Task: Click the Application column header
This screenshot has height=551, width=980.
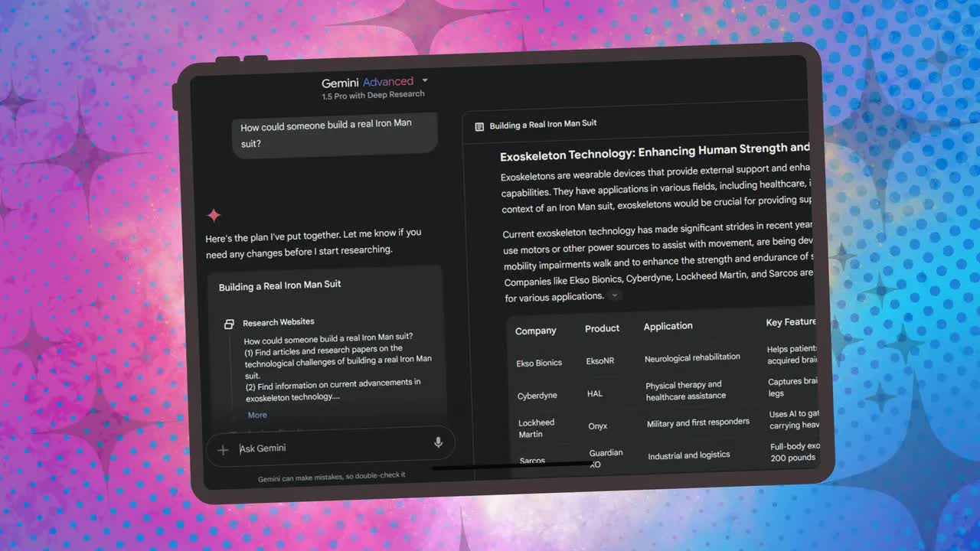Action: 668,326
